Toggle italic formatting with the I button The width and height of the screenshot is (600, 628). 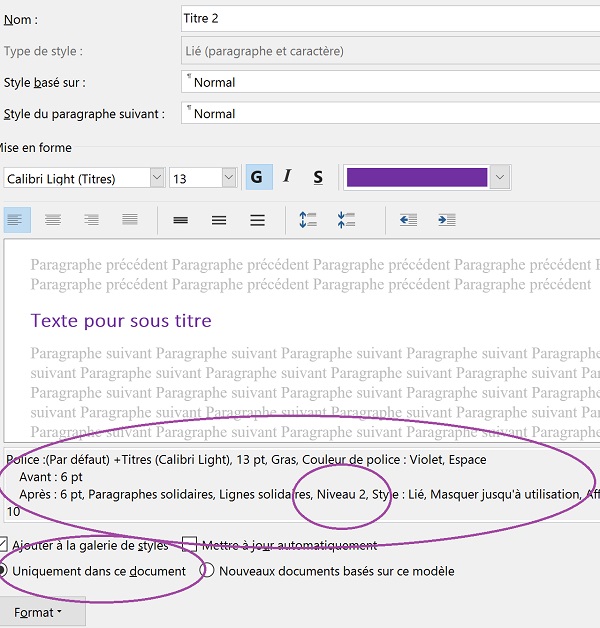[287, 177]
